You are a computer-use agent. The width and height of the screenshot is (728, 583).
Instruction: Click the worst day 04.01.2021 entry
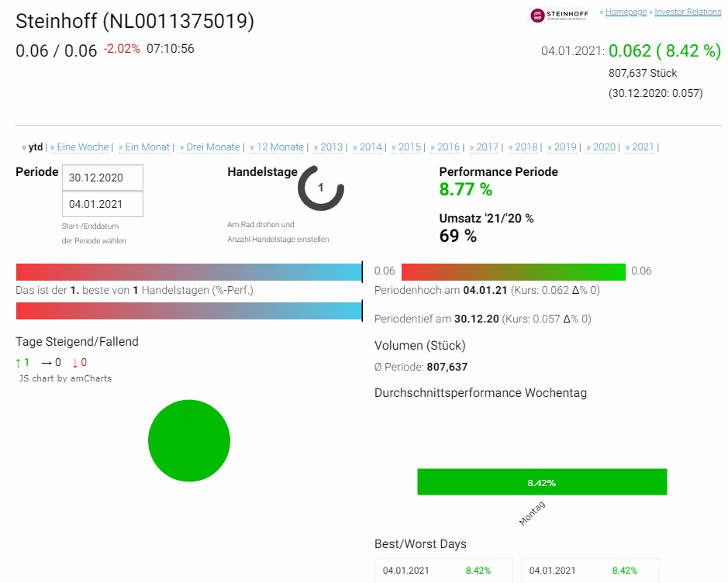pyautogui.click(x=590, y=571)
